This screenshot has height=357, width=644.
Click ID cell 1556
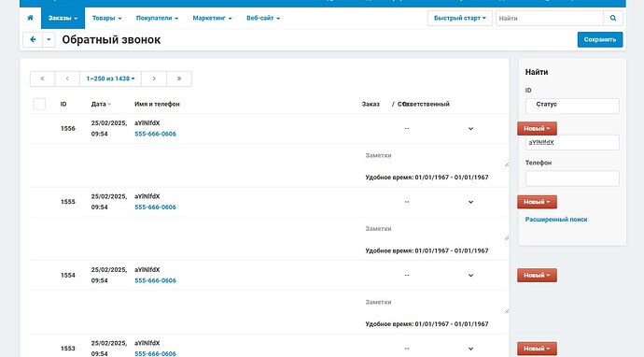coord(68,128)
